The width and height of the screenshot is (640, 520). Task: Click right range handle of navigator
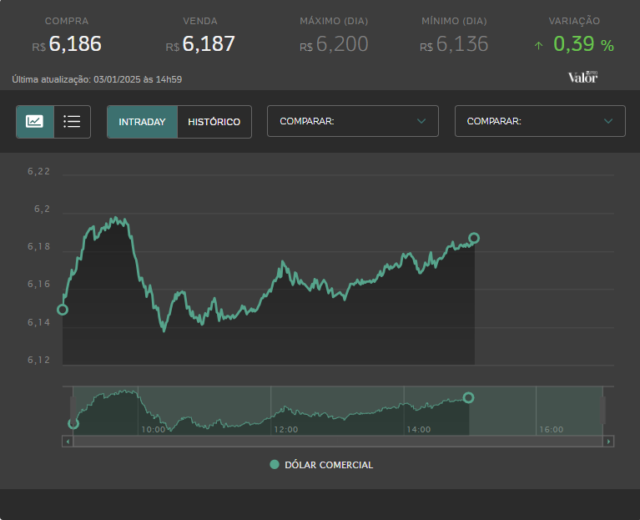[602, 410]
